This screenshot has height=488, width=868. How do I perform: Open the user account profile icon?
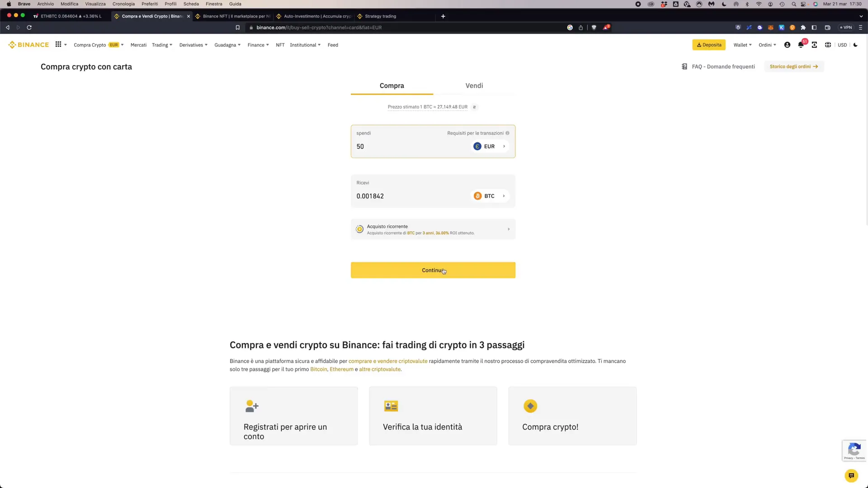(x=787, y=45)
